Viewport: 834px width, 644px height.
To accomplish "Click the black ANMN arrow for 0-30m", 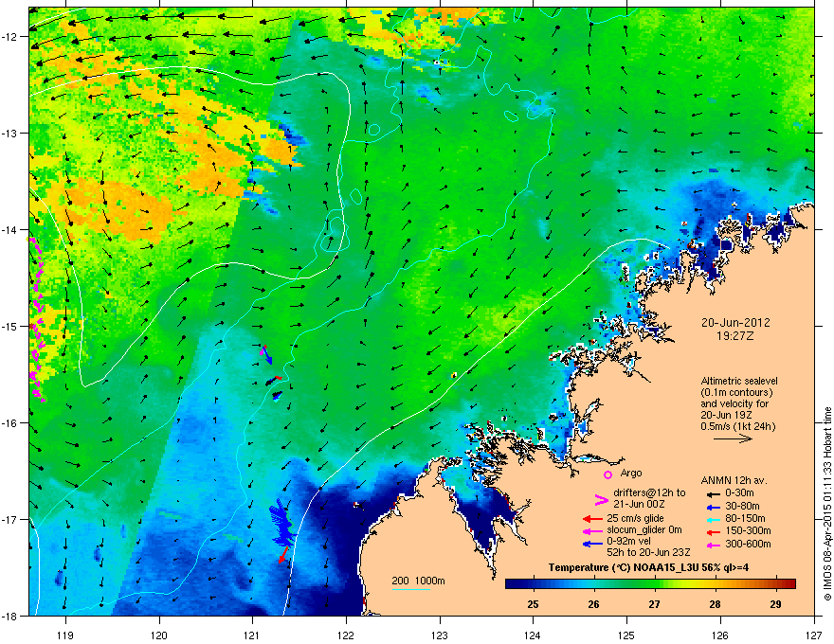I will click(712, 493).
